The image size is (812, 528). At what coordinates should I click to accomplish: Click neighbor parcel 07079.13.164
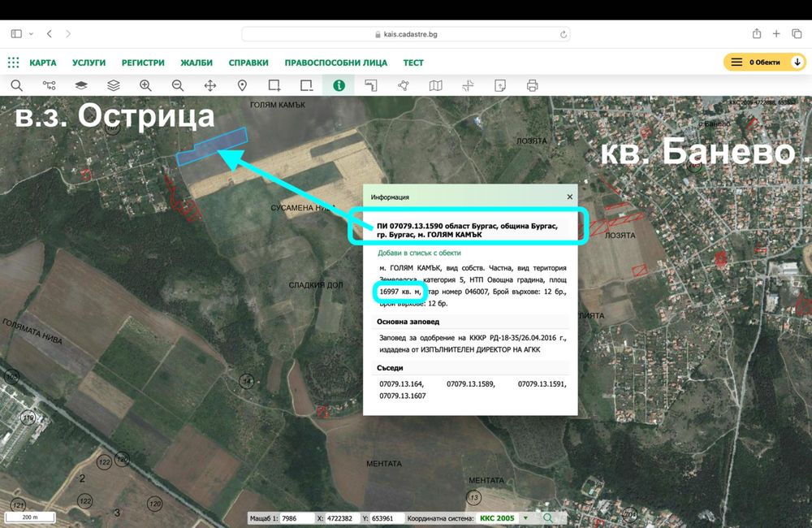401,384
